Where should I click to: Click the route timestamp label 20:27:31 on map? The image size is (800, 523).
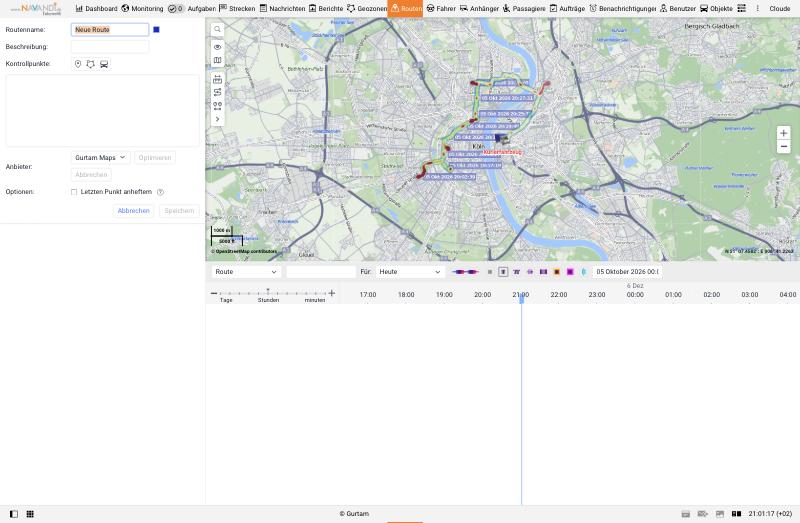tap(507, 98)
